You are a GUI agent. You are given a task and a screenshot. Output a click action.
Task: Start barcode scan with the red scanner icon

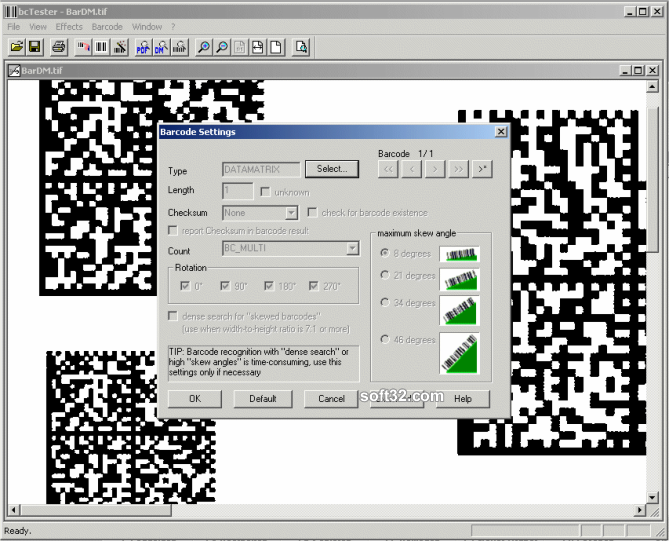click(x=83, y=47)
